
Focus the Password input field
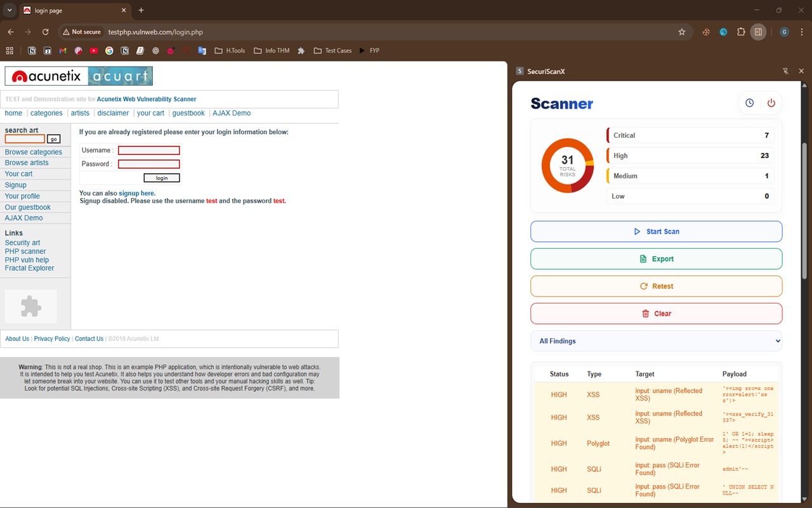point(149,164)
